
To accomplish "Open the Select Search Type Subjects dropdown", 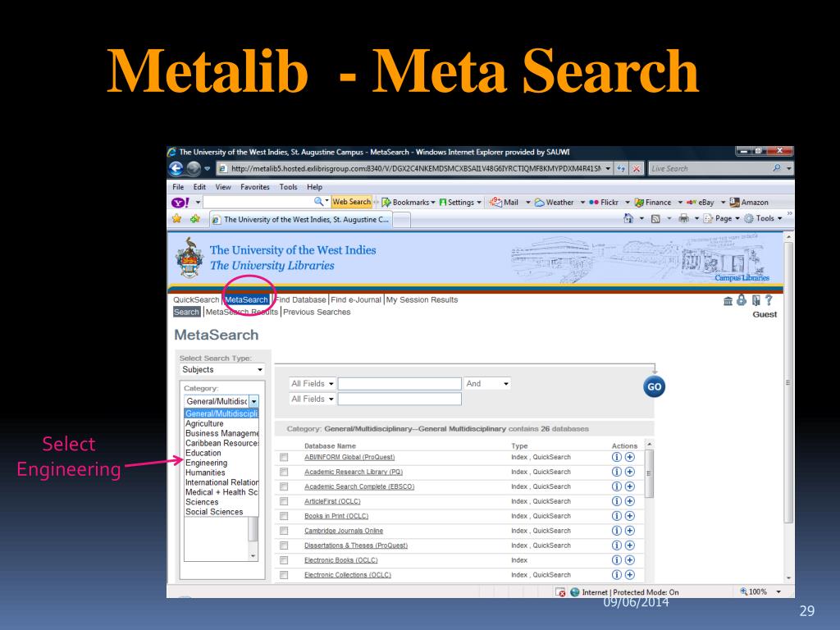I will (x=222, y=370).
